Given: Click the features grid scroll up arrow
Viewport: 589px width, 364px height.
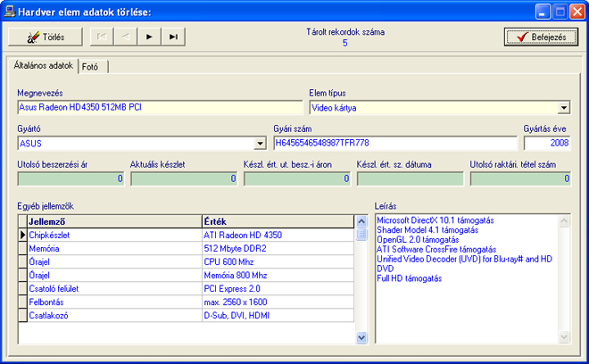Looking at the screenshot, I should tap(361, 221).
